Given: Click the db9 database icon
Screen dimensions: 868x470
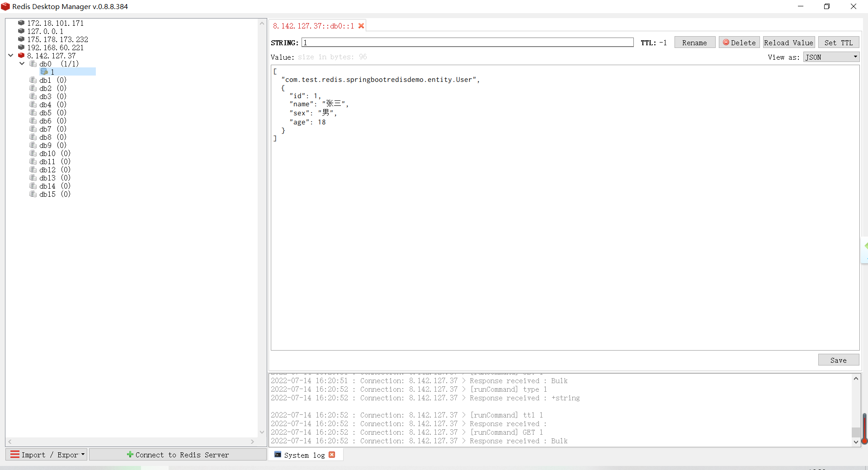Looking at the screenshot, I should click(x=33, y=145).
